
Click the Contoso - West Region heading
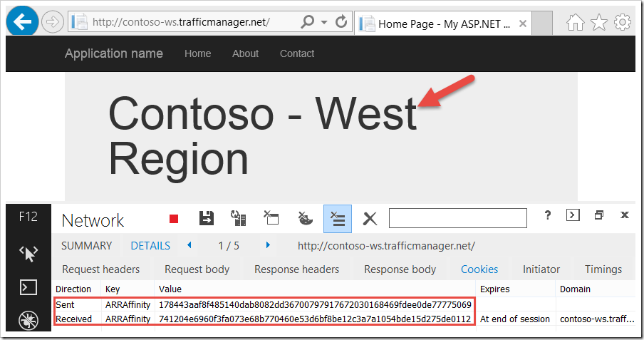263,136
